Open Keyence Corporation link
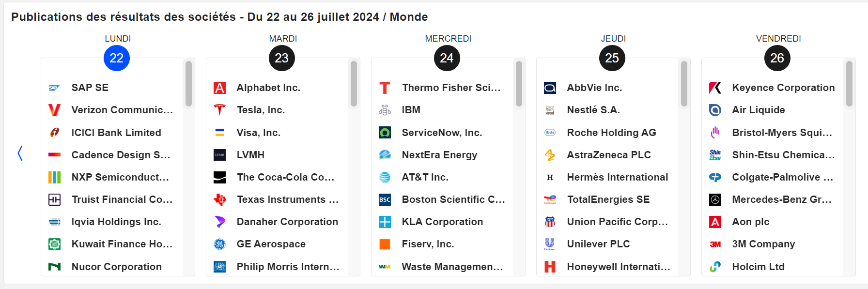Viewport: 868px width, 289px height. click(x=783, y=88)
